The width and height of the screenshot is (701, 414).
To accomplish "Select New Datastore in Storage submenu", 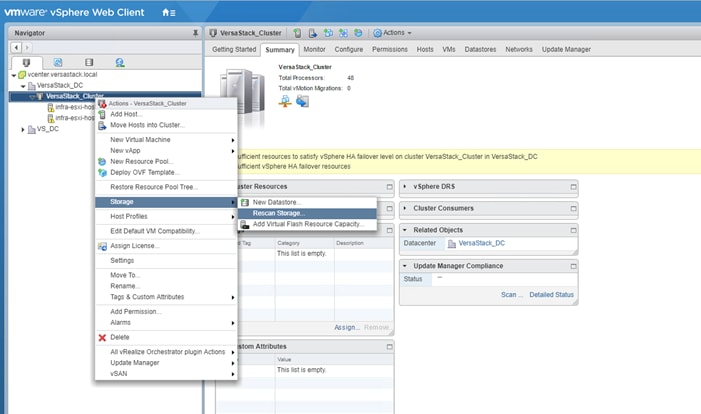I will [308, 203].
